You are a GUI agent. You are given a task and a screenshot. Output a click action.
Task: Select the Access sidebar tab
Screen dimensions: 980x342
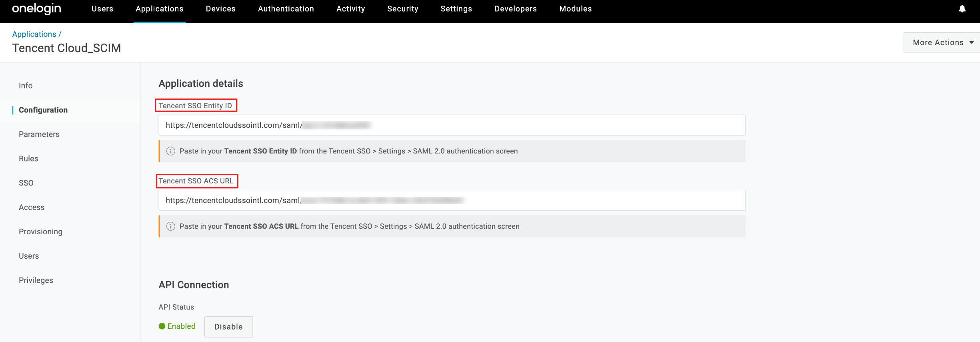point(32,207)
